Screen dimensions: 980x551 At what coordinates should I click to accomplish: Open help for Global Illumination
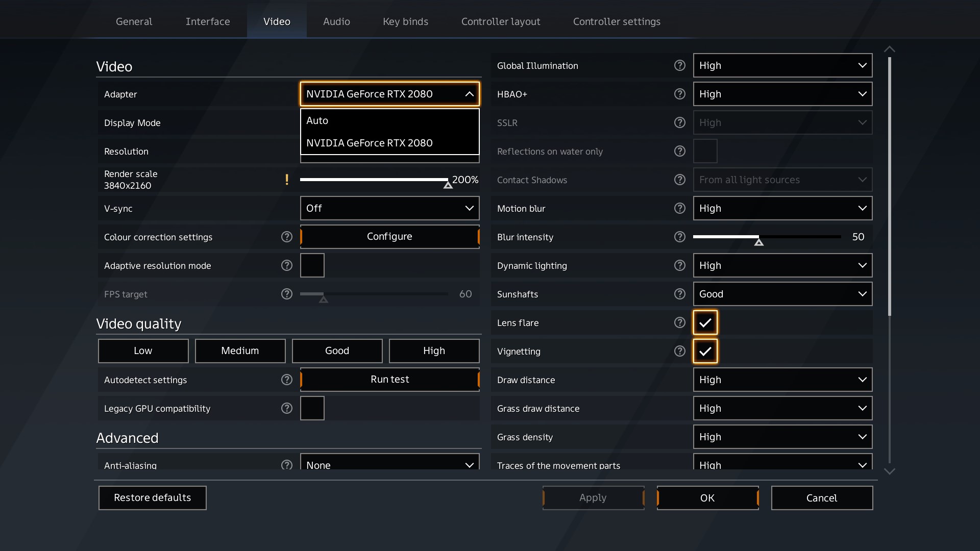679,65
